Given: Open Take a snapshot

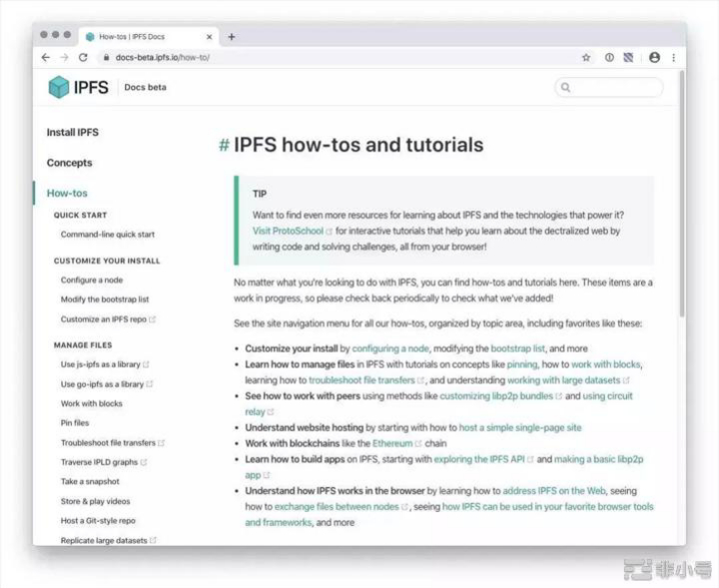Looking at the screenshot, I should pos(90,481).
